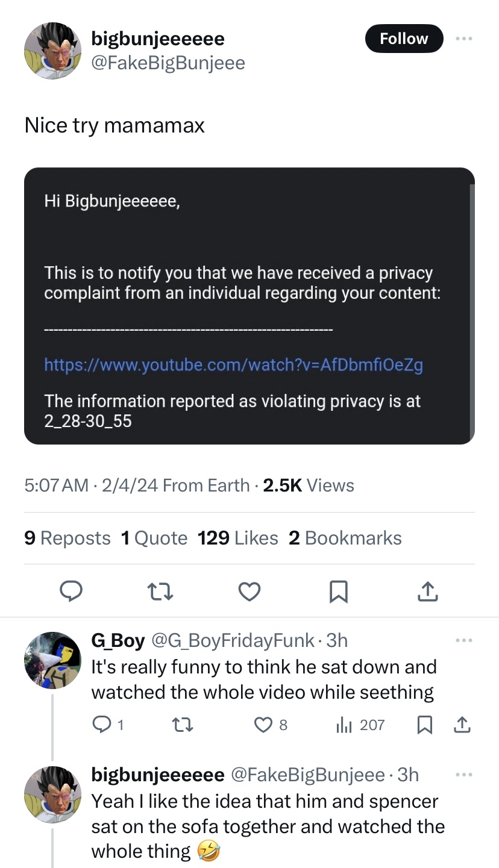View analytics of G_Boy's comment
This screenshot has width=499, height=868.
(345, 725)
